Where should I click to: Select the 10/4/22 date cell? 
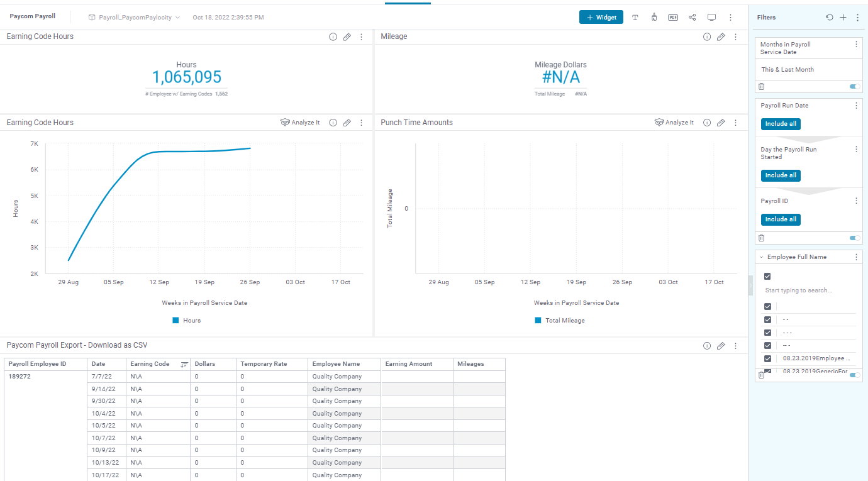coord(107,414)
